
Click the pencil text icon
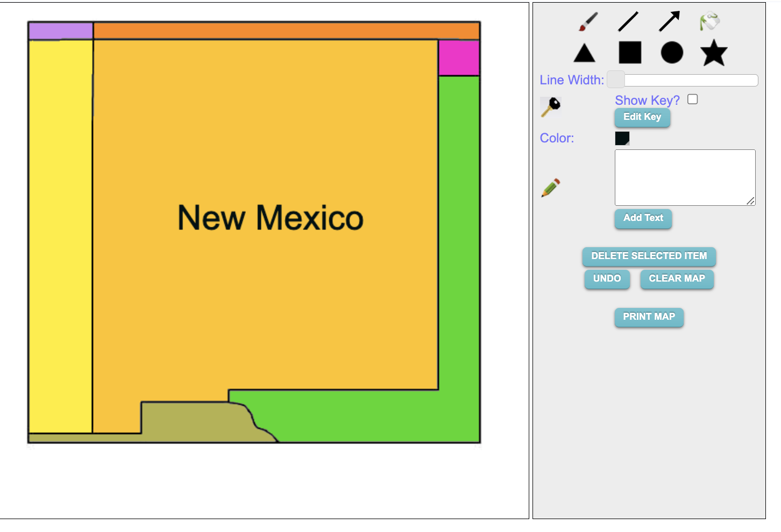click(551, 188)
